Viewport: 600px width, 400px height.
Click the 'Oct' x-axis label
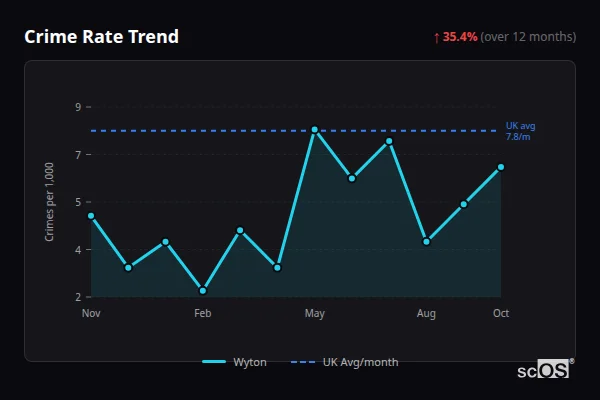tap(501, 313)
